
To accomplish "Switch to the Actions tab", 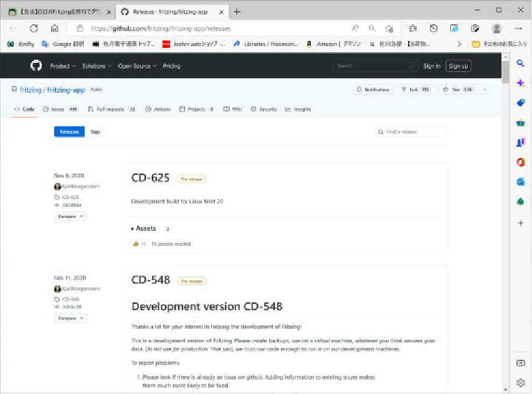I will (158, 109).
